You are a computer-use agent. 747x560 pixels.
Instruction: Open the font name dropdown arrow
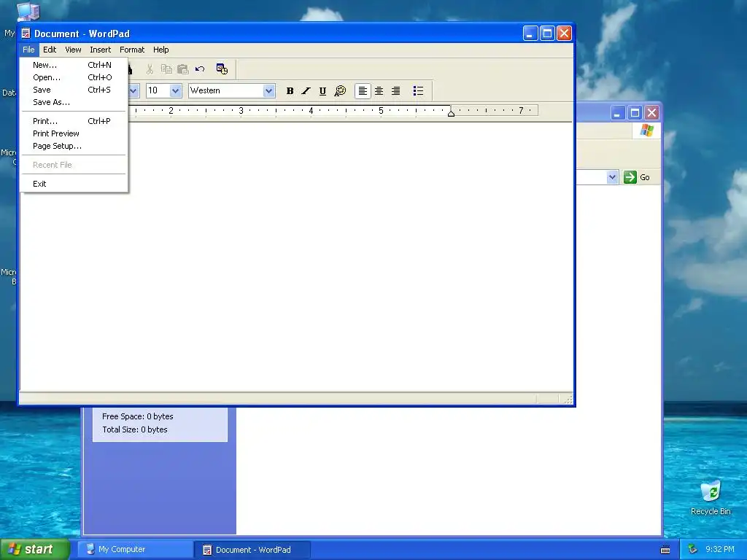click(133, 90)
